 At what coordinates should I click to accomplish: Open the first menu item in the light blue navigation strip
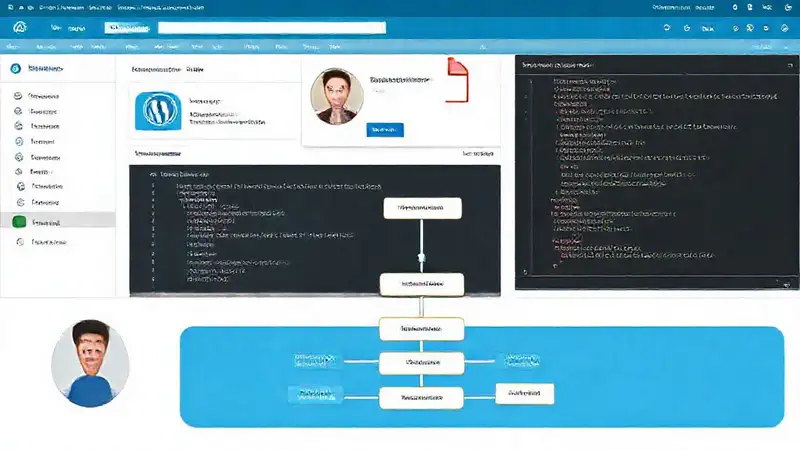coord(20,46)
